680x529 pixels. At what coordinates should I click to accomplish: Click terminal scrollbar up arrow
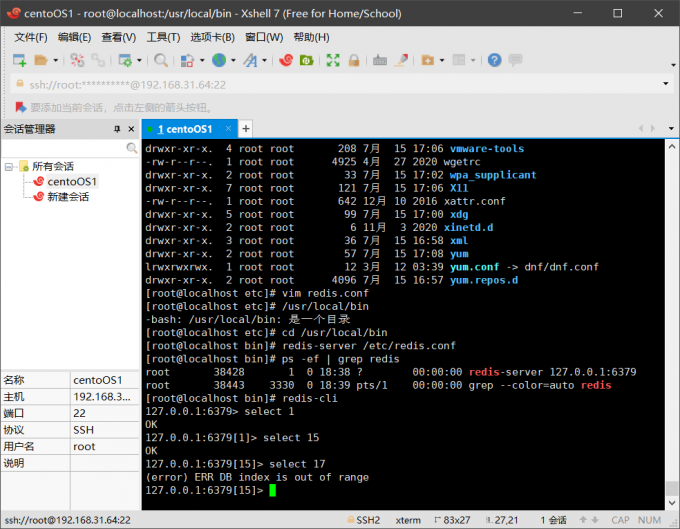672,147
